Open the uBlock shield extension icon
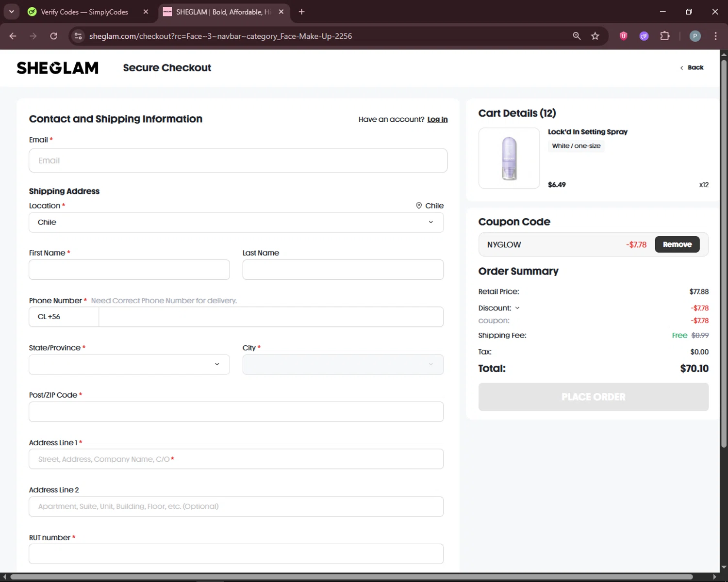 point(624,36)
